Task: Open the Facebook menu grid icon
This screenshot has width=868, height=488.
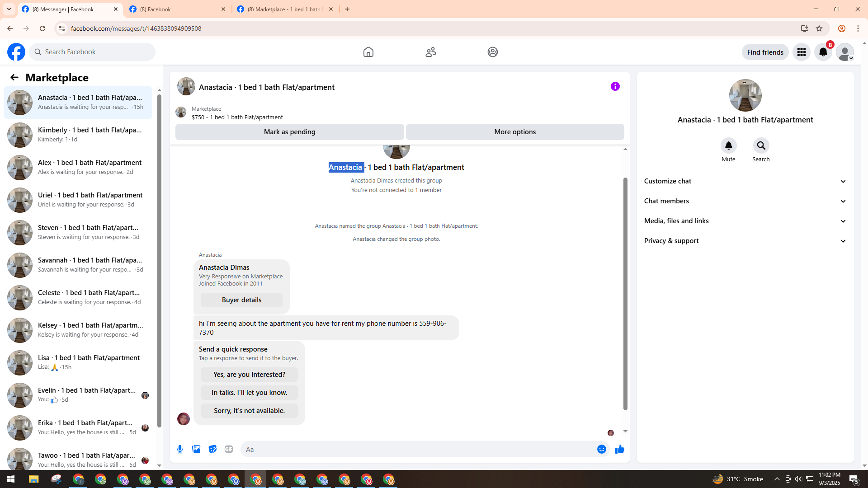Action: coord(802,52)
